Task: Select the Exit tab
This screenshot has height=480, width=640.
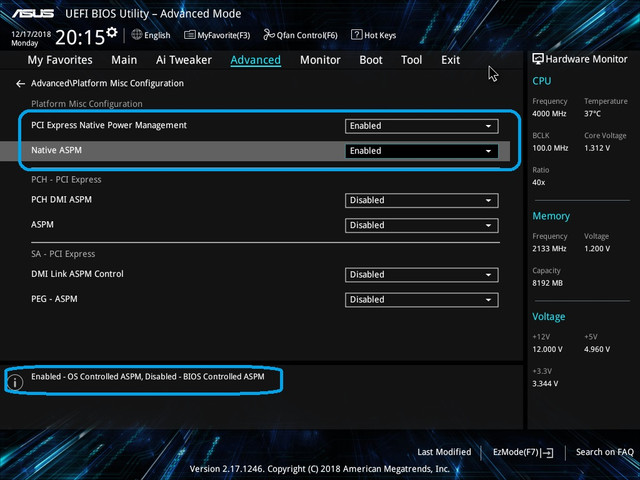Action: (450, 60)
